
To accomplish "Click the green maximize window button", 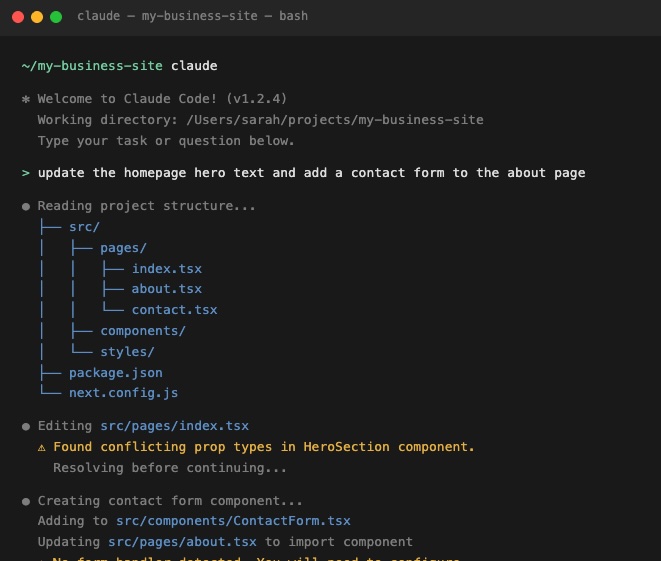I will pyautogui.click(x=56, y=17).
